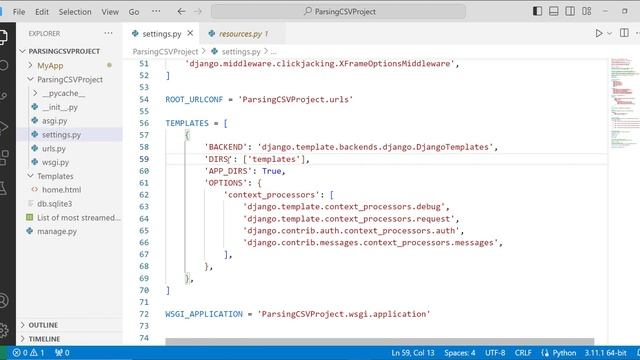Open home.html template file
640x360 pixels.
click(61, 190)
